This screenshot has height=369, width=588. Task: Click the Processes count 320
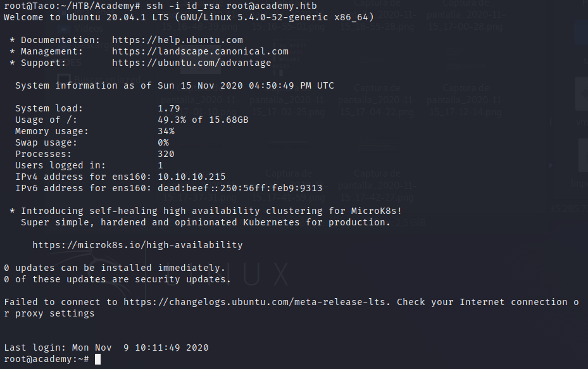point(166,154)
